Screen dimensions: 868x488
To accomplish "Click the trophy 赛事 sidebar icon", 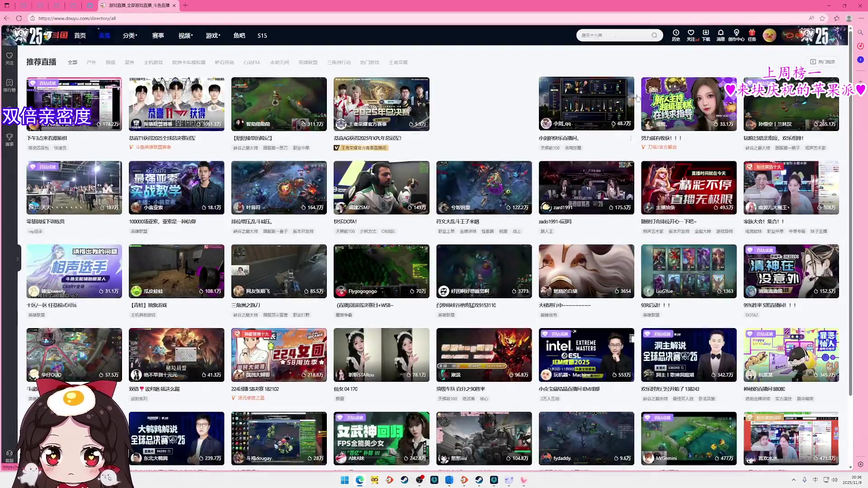I will [9, 139].
